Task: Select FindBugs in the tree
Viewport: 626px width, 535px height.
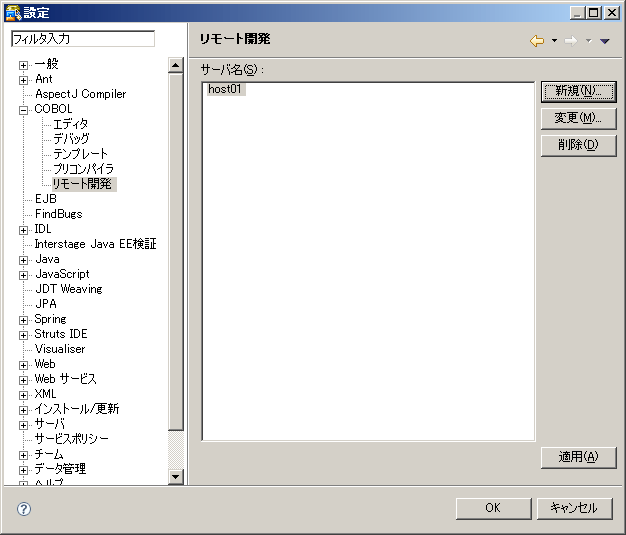Action: pyautogui.click(x=58, y=214)
